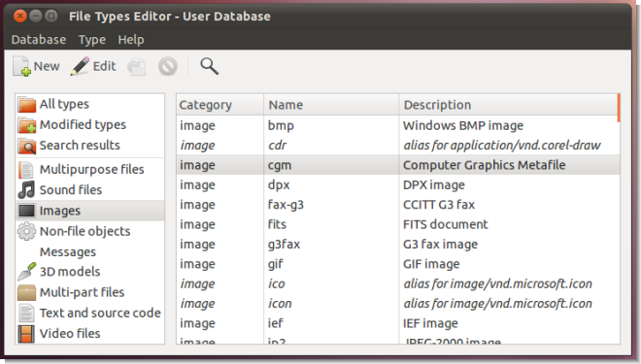Click the Multipurpose files document icon
The width and height of the screenshot is (641, 364).
point(26,170)
